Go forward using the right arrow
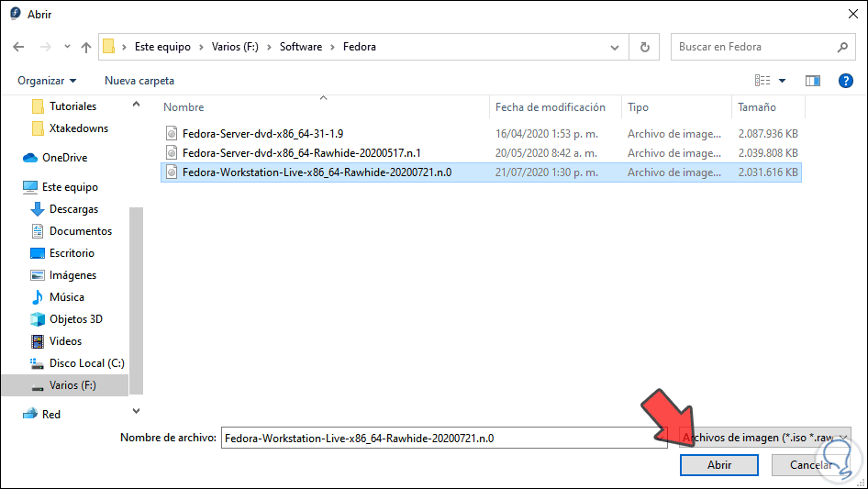The width and height of the screenshot is (868, 489). (45, 47)
